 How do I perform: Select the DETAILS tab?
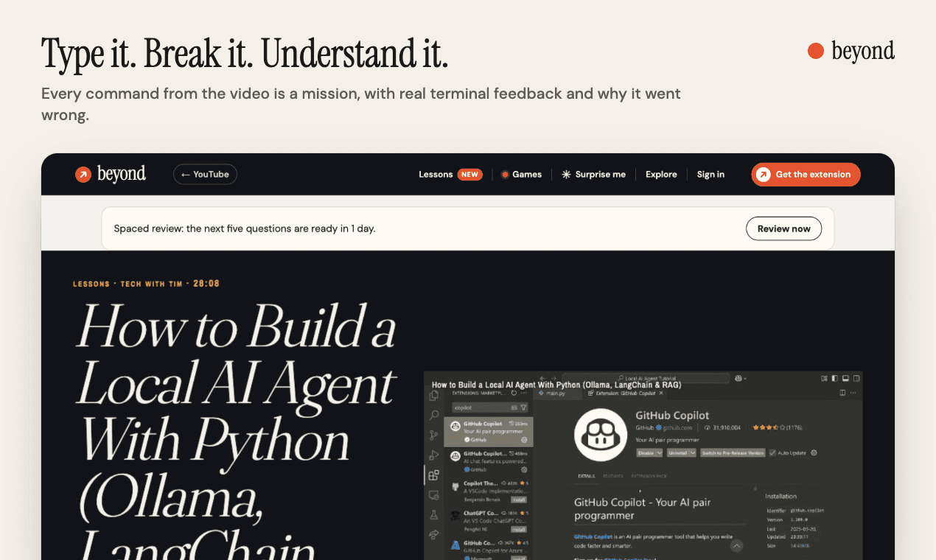587,476
